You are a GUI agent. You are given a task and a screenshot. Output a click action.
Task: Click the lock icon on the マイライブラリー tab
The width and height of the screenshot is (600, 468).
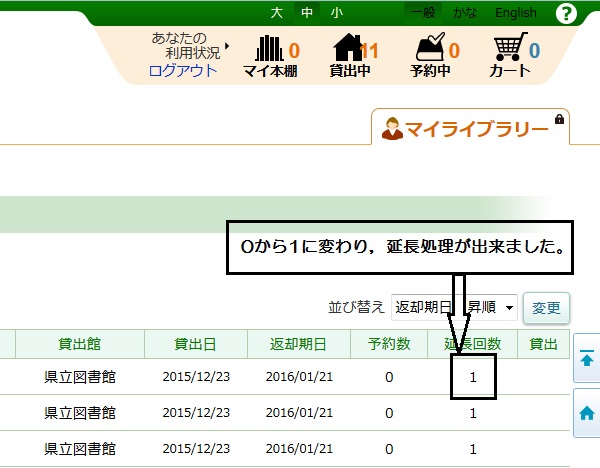click(559, 119)
